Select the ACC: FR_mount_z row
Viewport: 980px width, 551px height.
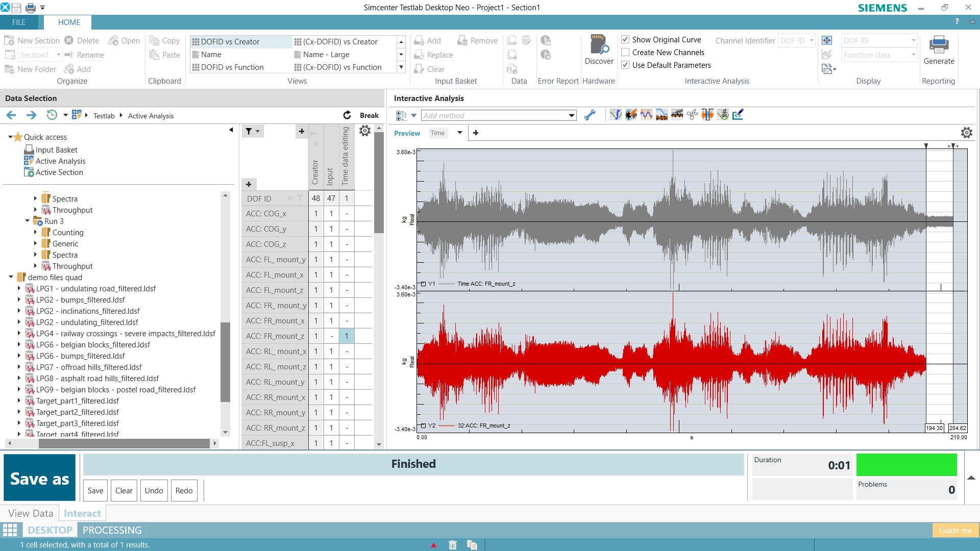click(x=275, y=336)
